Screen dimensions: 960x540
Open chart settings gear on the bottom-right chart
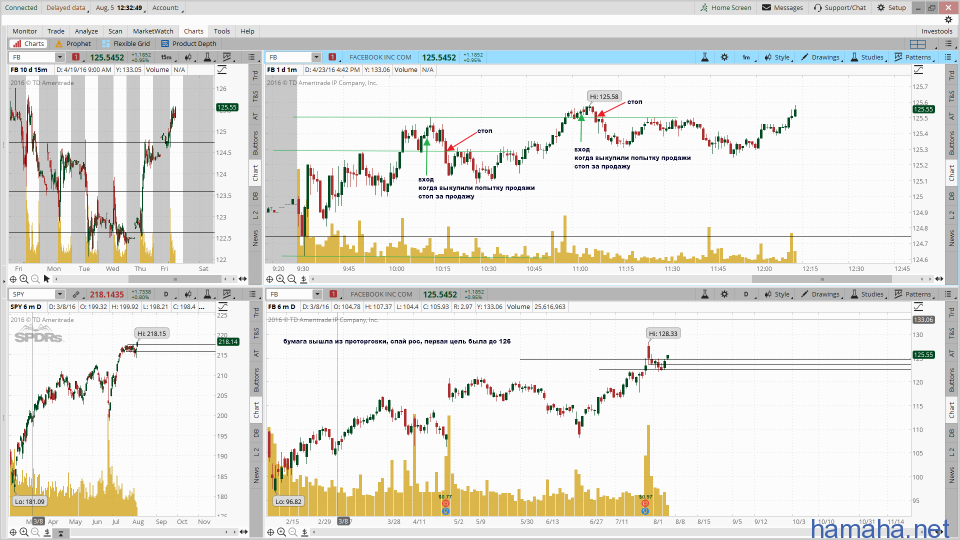tap(725, 294)
